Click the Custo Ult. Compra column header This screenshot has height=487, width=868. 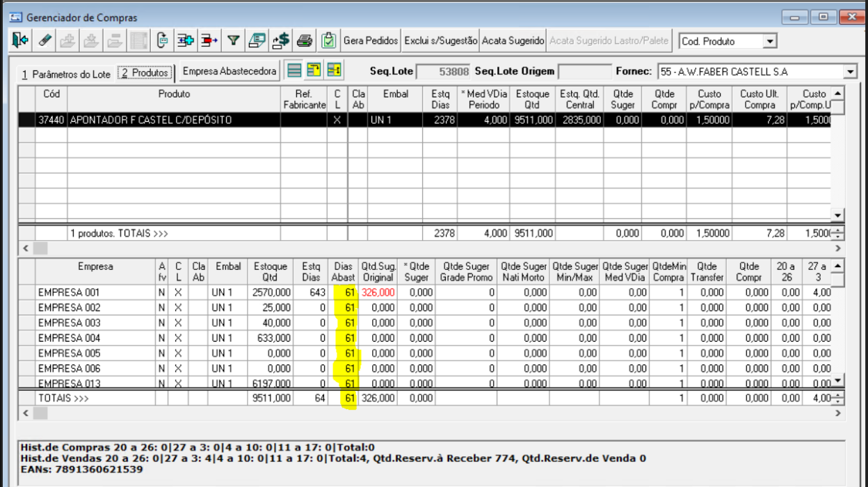[759, 99]
